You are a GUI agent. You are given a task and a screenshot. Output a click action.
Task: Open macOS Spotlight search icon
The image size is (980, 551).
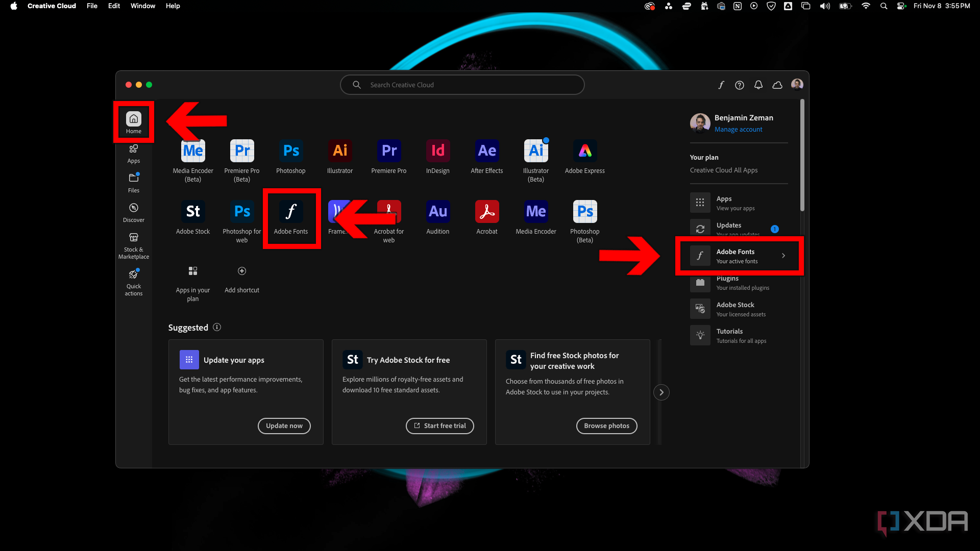[x=884, y=6]
